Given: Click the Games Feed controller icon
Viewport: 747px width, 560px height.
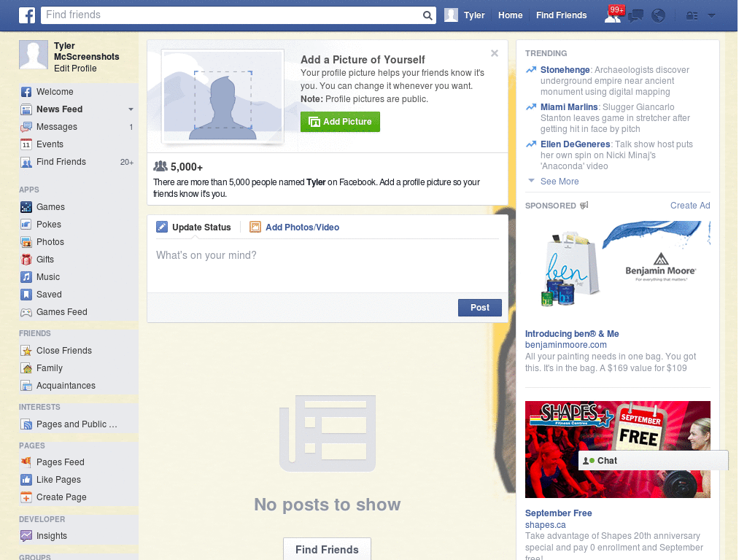Looking at the screenshot, I should click(26, 312).
